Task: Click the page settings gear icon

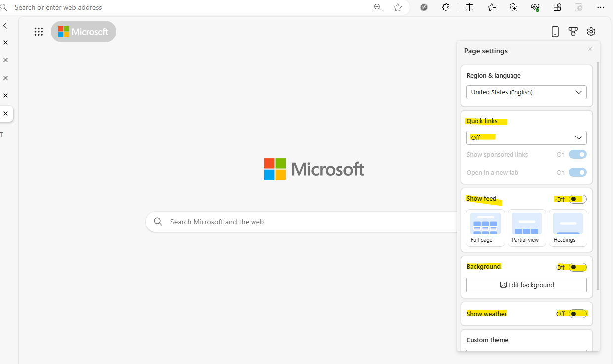Action: pos(591,31)
